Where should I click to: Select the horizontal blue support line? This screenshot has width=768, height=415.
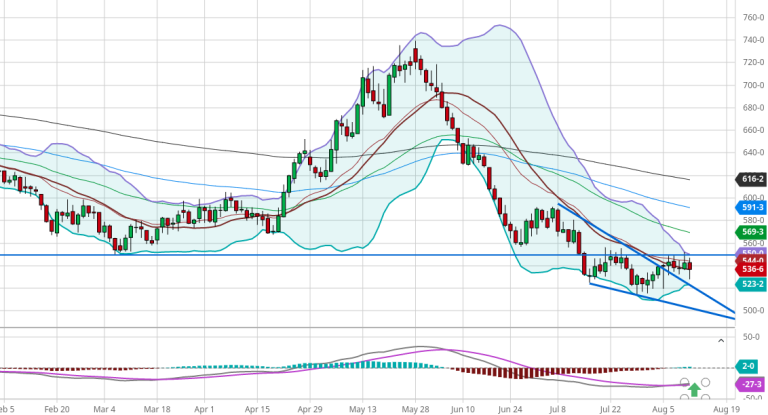(x=300, y=255)
